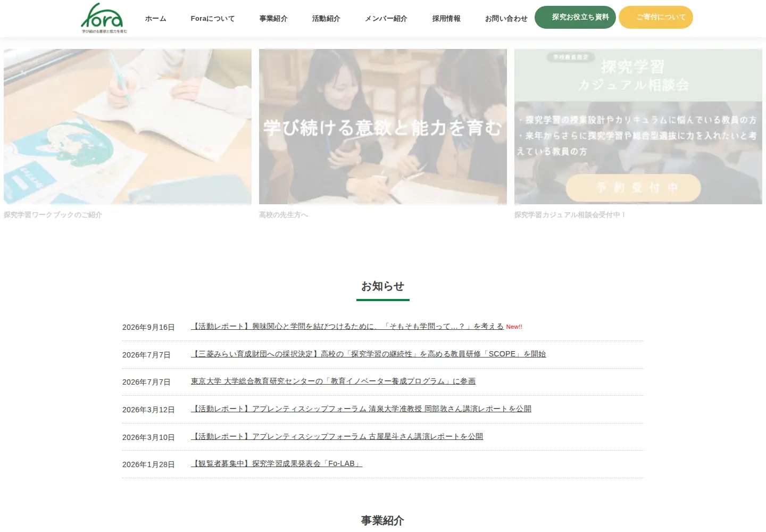Click the date 2026年9月16日
The image size is (766, 532).
coord(148,327)
